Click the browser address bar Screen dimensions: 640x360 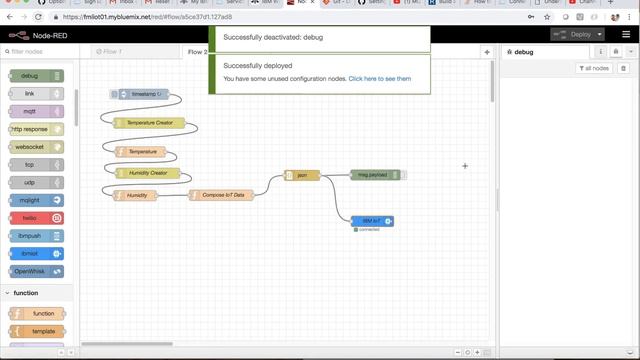click(286, 17)
